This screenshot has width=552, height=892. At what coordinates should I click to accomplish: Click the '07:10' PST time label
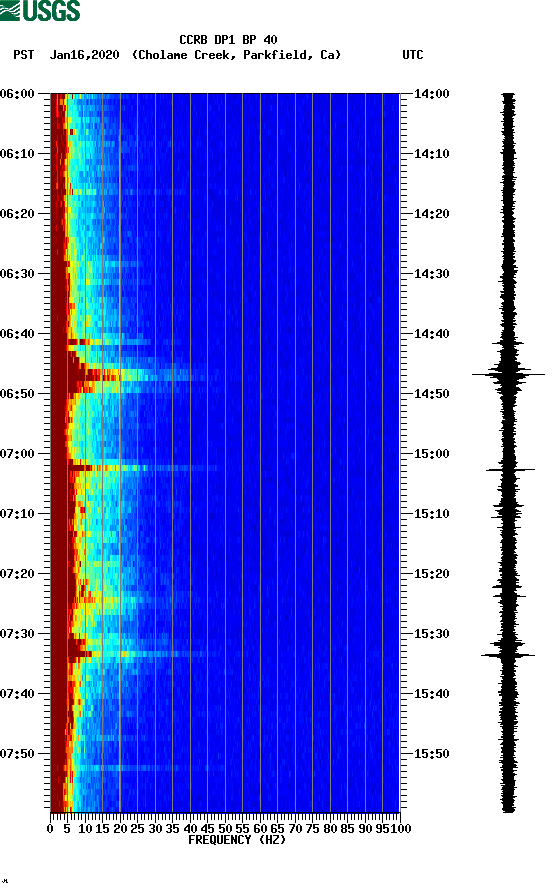pyautogui.click(x=18, y=514)
